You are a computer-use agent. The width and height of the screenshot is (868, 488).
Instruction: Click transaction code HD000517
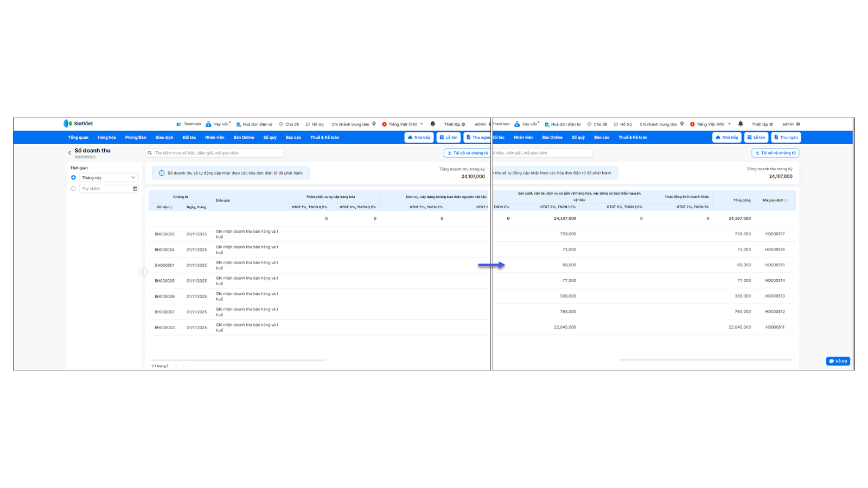click(x=775, y=234)
